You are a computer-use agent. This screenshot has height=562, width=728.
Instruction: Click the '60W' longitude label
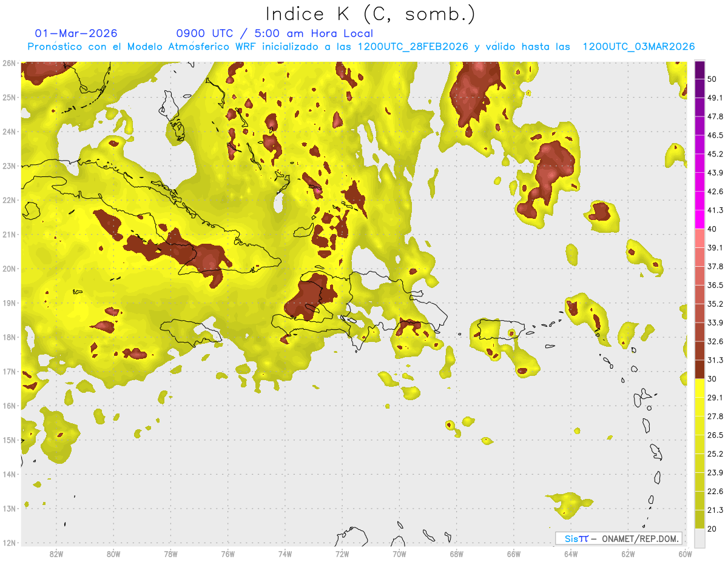point(686,554)
